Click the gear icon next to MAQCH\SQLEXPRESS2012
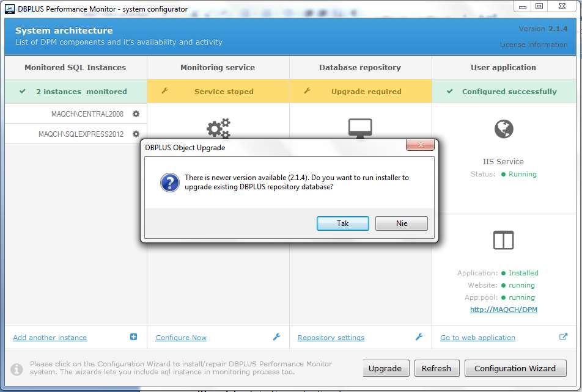 (x=136, y=134)
